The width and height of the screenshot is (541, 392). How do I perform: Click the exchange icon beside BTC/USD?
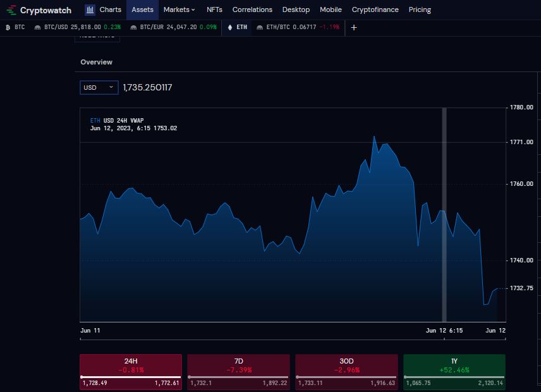38,27
